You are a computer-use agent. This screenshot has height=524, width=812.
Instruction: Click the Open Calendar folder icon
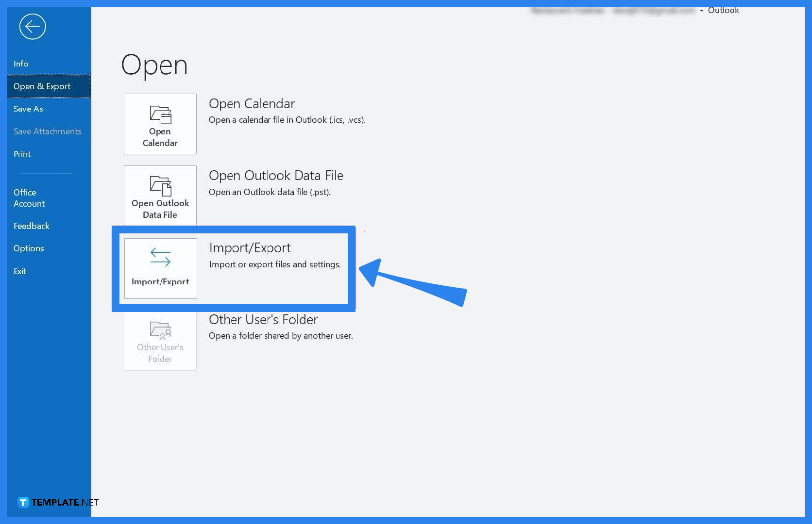coord(160,115)
